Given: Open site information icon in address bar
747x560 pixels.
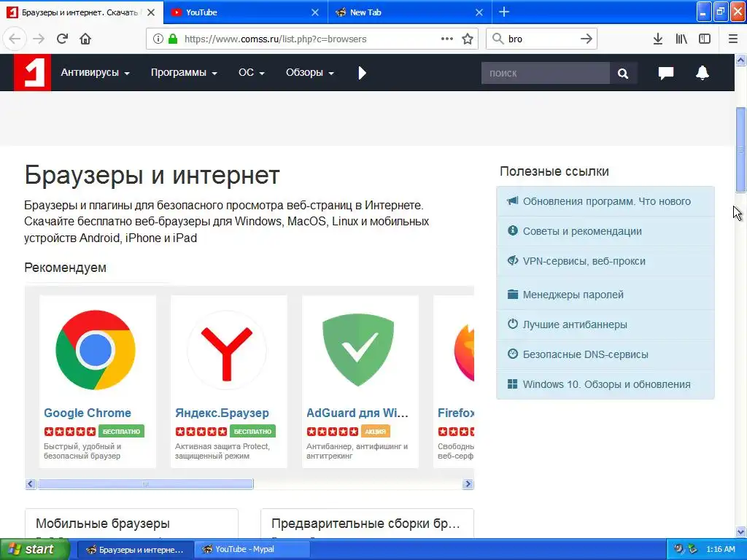Looking at the screenshot, I should [x=158, y=39].
